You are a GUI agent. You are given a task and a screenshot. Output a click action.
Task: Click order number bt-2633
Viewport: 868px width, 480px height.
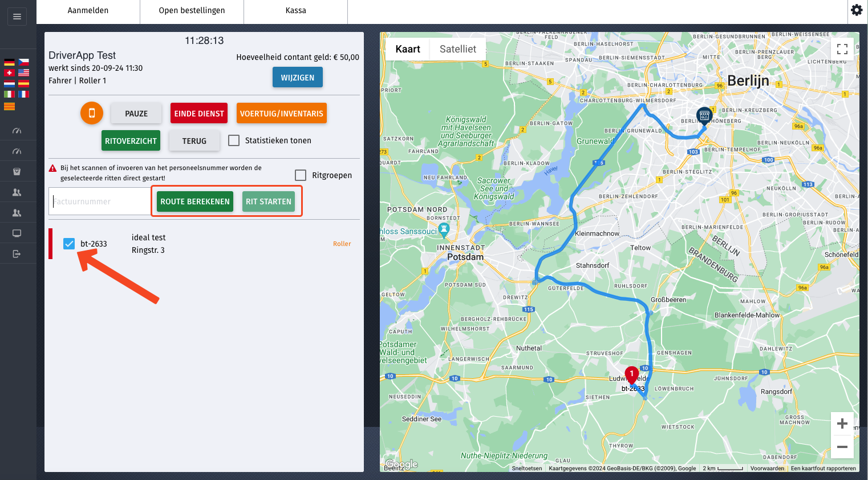coord(94,244)
